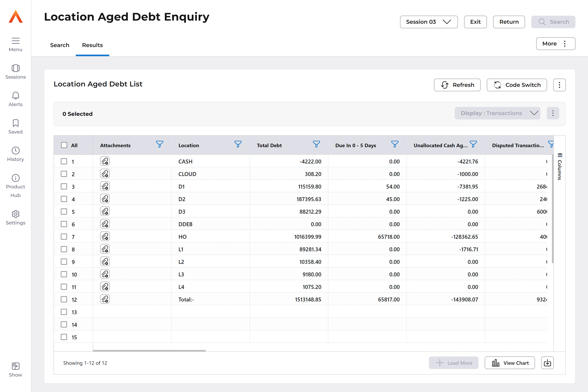
Task: Export the list using the download icon
Action: tap(547, 363)
